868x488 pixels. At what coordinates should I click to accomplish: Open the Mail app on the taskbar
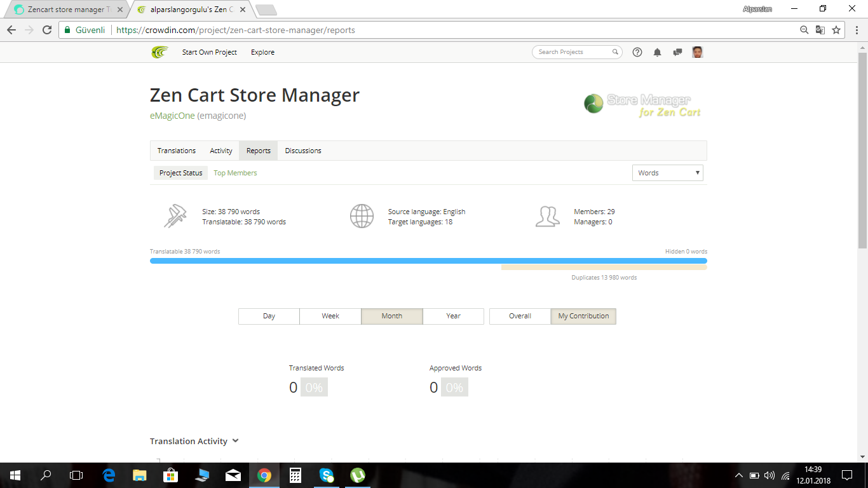pyautogui.click(x=233, y=475)
